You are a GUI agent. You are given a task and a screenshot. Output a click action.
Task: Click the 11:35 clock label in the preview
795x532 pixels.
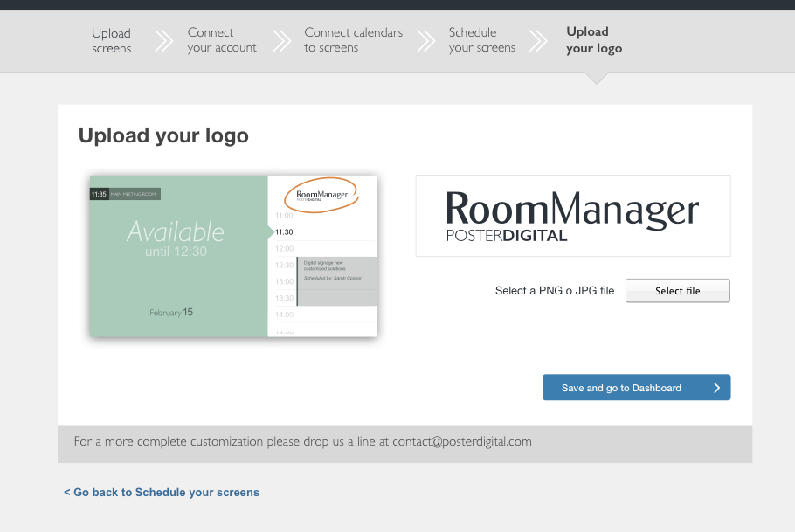[99, 194]
